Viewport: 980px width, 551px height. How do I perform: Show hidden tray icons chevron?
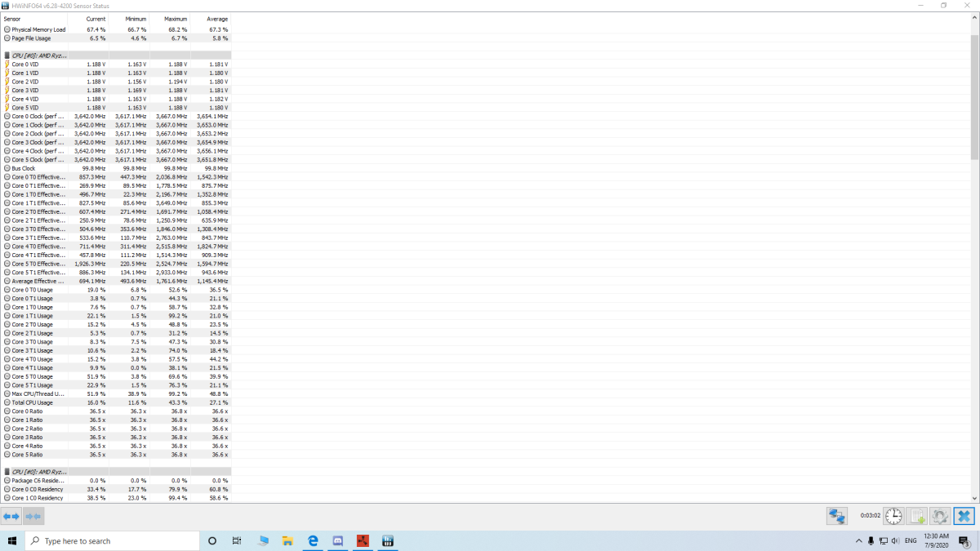858,540
